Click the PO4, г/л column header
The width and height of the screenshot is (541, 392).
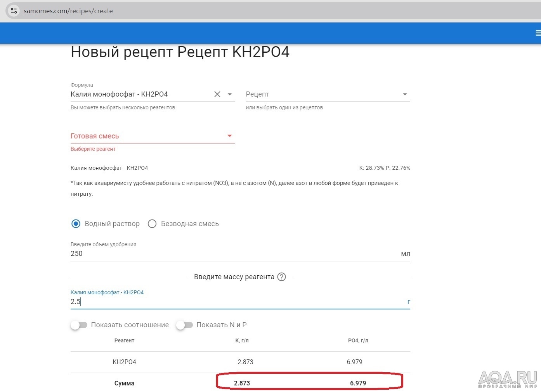click(358, 340)
